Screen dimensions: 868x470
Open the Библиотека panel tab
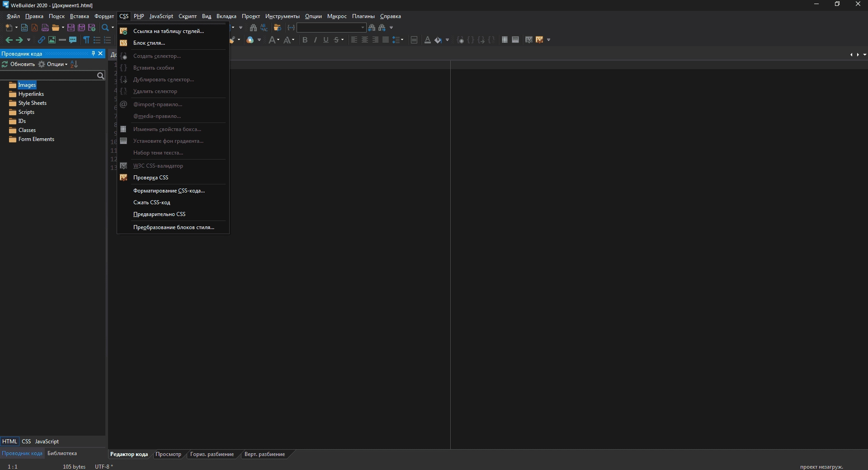click(x=62, y=453)
